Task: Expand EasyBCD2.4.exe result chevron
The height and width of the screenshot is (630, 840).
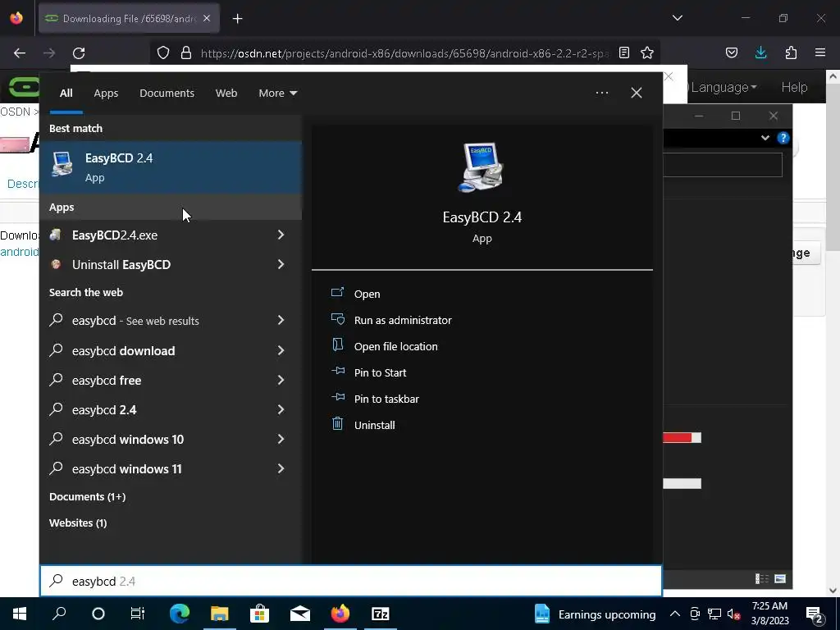Action: tap(281, 235)
